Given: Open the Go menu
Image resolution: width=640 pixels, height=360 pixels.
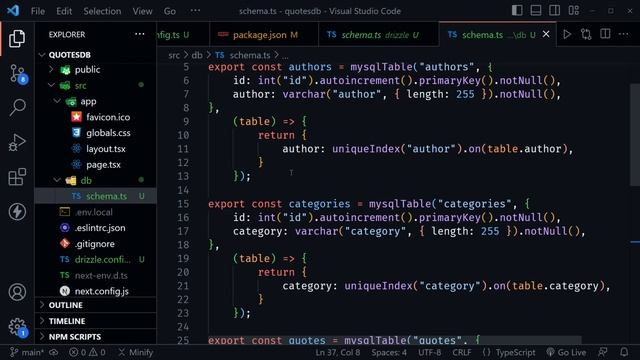Looking at the screenshot, I should click(x=170, y=11).
